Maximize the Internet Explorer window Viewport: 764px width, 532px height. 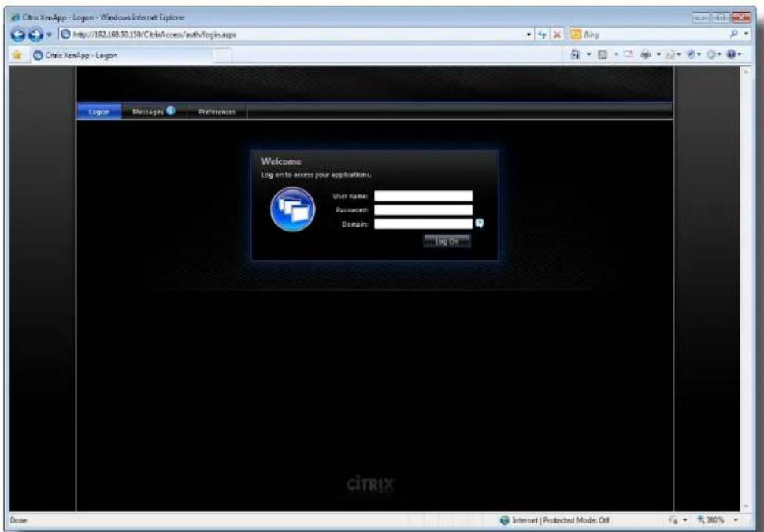pos(721,17)
